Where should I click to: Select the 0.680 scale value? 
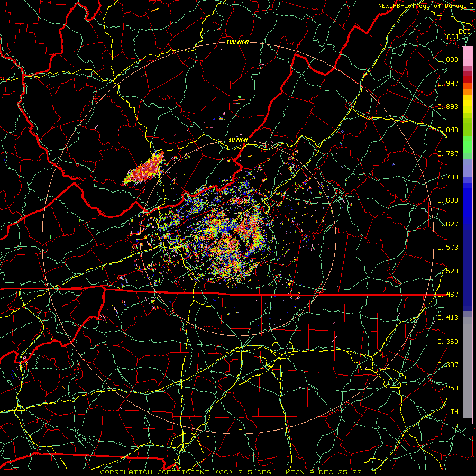click(448, 200)
